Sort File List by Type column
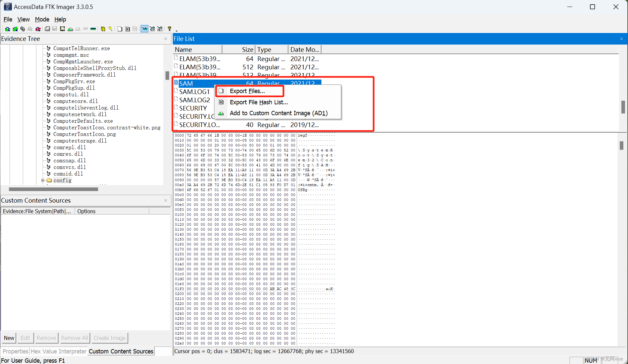Screen dimensions: 628x364 pyautogui.click(x=272, y=50)
